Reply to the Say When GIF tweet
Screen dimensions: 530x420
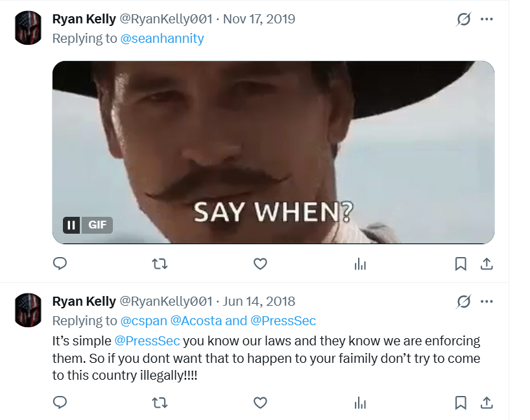tap(60, 264)
